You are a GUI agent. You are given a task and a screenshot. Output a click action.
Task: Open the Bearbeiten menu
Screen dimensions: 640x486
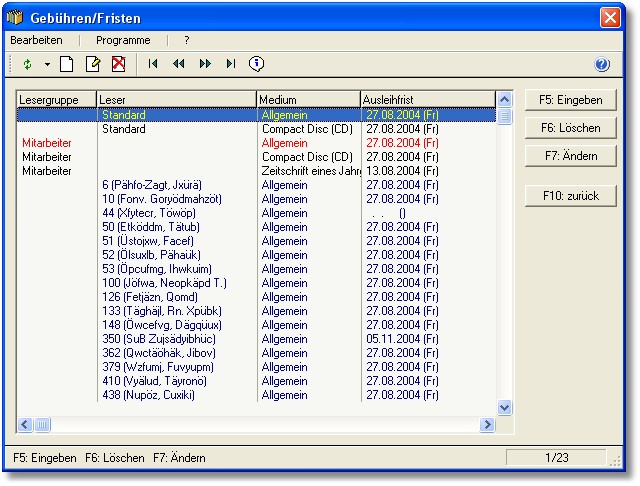pyautogui.click(x=36, y=40)
